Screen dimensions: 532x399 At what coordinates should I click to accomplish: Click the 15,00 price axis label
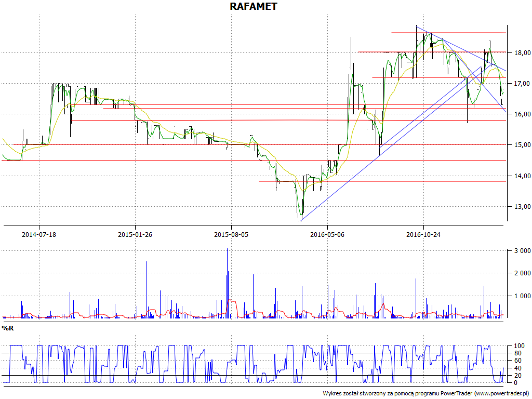pos(522,145)
